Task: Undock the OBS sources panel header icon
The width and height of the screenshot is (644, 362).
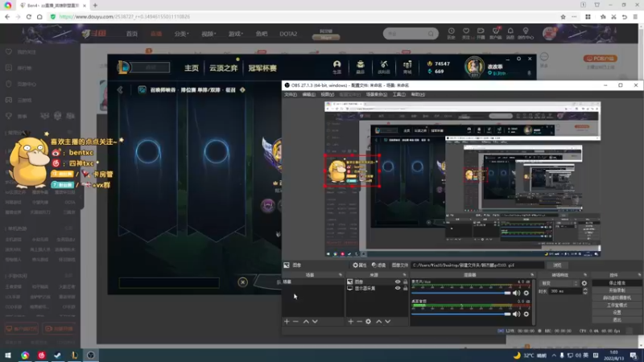Action: coord(405,274)
